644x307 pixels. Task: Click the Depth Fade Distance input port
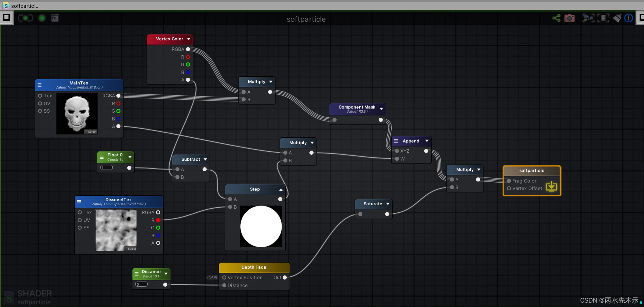224,285
